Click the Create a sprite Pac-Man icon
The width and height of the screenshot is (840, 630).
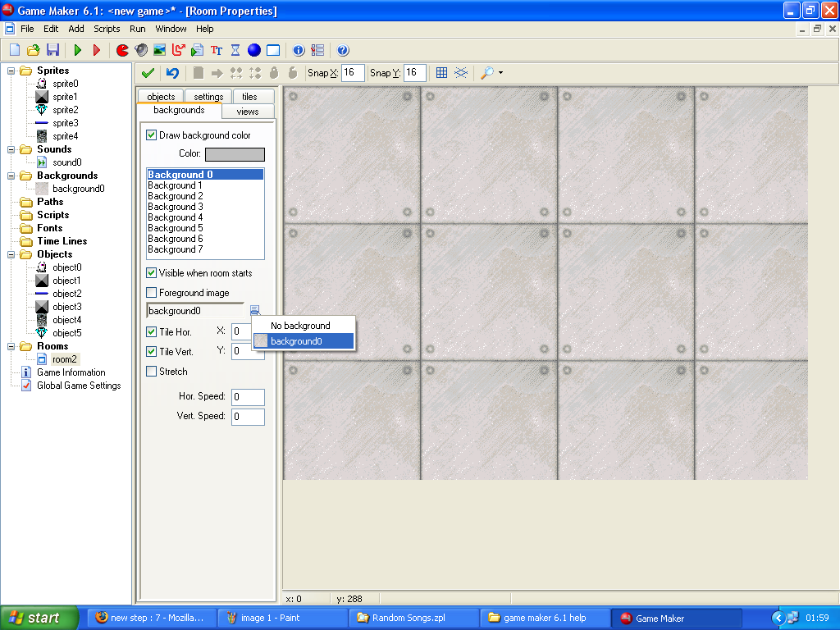pyautogui.click(x=122, y=50)
